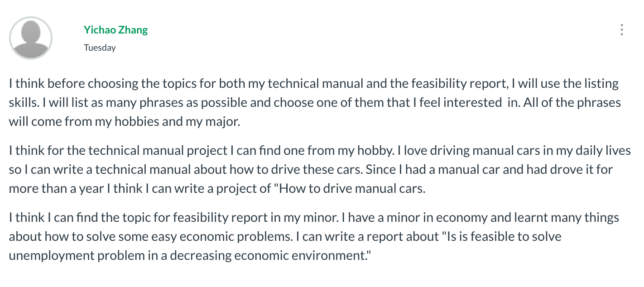Screen dimensions: 644x287
Task: Click the text "I have a minor in economy"
Action: pyautogui.click(x=414, y=218)
